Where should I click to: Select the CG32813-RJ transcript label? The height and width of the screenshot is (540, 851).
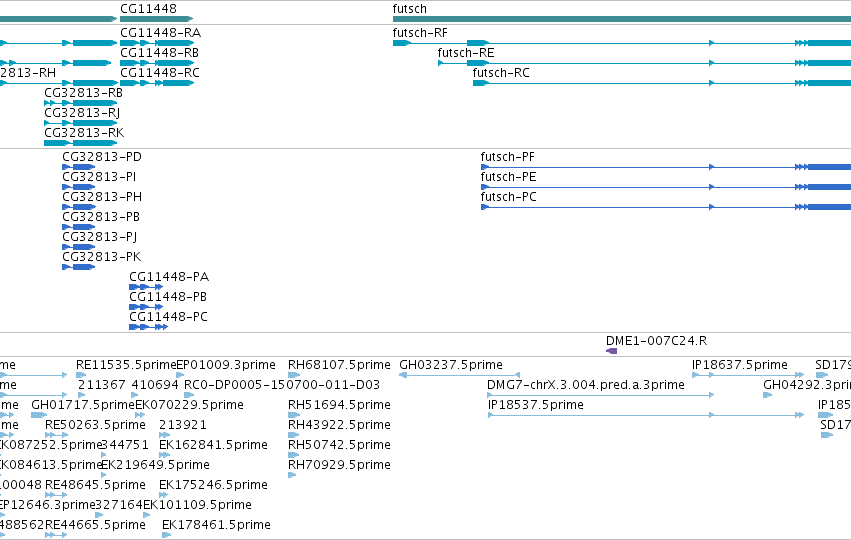tap(82, 113)
